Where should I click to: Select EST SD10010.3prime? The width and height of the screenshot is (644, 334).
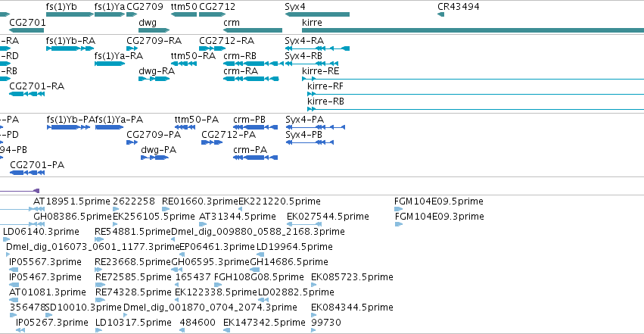[x=48, y=315]
